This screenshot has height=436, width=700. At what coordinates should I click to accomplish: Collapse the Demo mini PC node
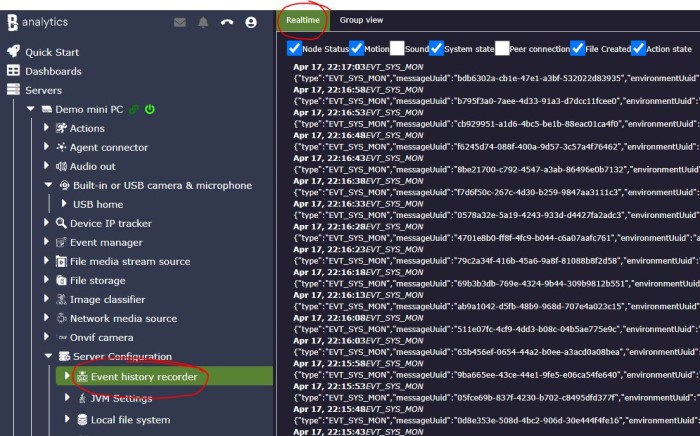(31, 109)
